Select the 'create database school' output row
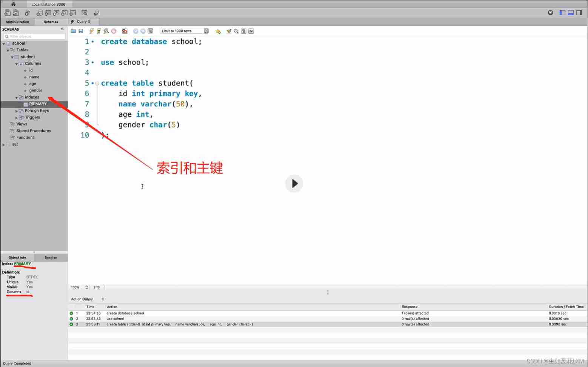This screenshot has height=367, width=588. click(328, 313)
